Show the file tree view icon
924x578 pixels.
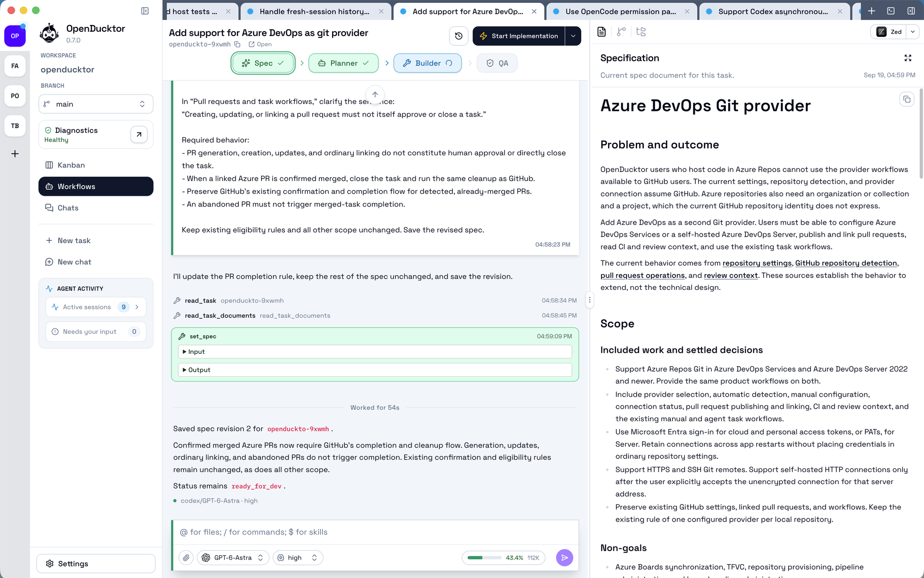(x=641, y=32)
